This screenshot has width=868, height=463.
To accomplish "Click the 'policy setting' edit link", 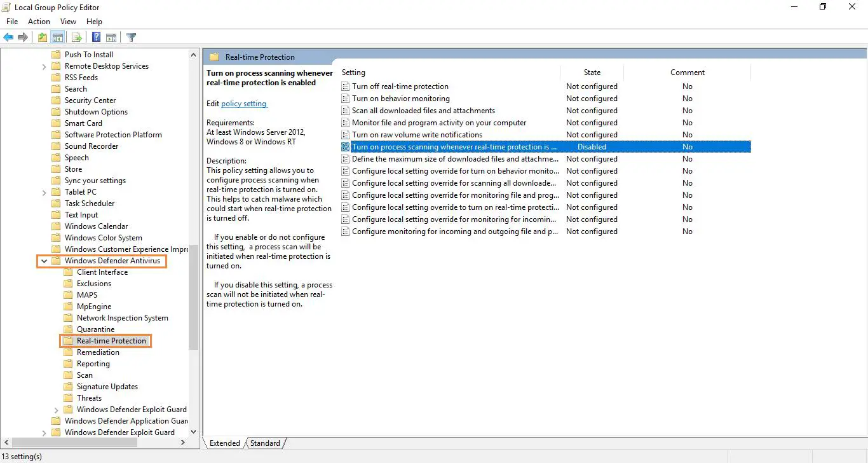I will pyautogui.click(x=244, y=104).
